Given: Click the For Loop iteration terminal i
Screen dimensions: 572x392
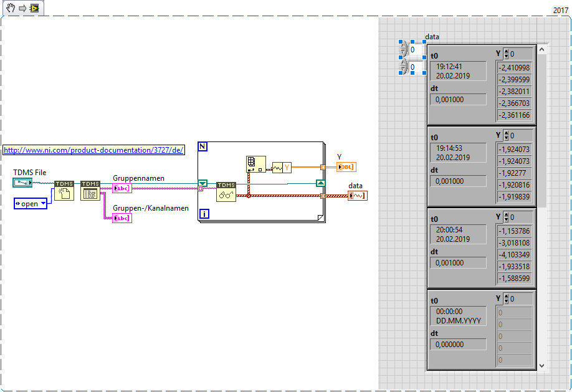Looking at the screenshot, I should [x=204, y=214].
